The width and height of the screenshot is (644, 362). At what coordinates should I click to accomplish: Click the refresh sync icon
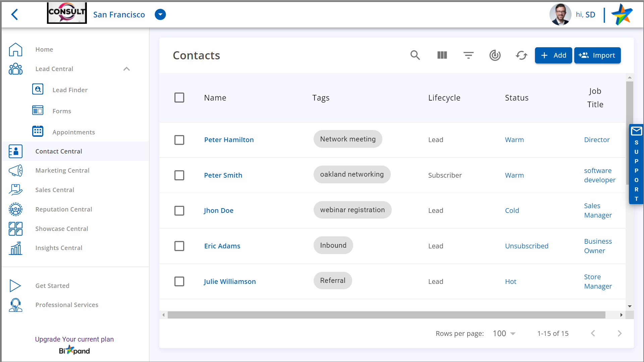tap(521, 55)
